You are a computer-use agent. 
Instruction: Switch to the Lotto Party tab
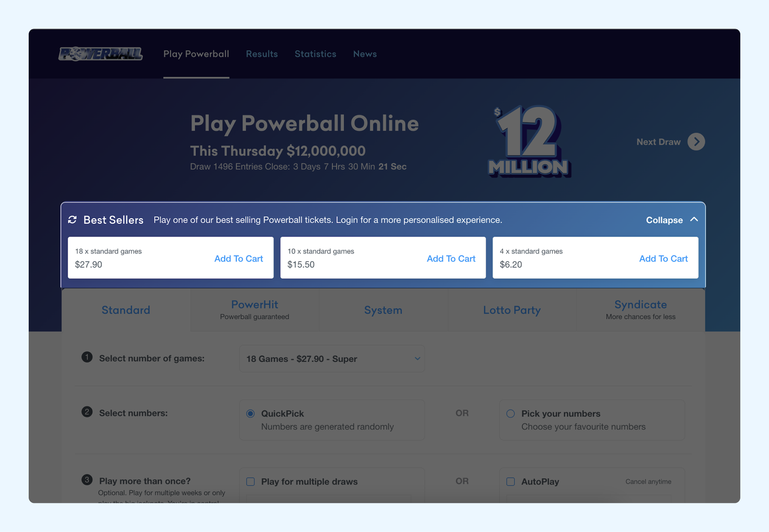pos(512,310)
